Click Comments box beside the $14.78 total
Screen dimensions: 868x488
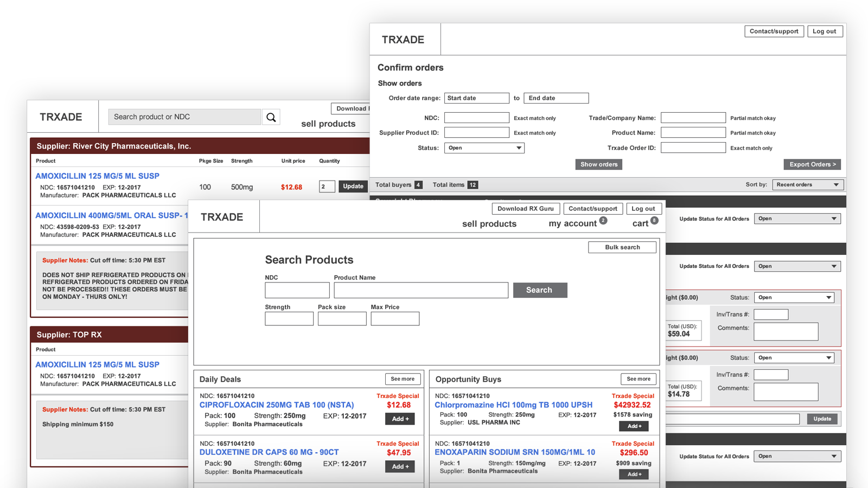click(x=786, y=392)
